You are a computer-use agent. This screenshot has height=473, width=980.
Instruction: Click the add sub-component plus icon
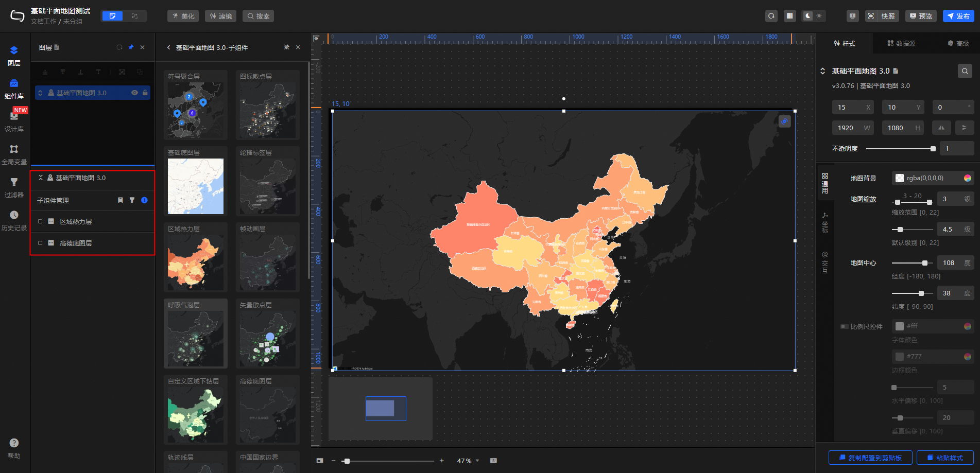point(144,200)
